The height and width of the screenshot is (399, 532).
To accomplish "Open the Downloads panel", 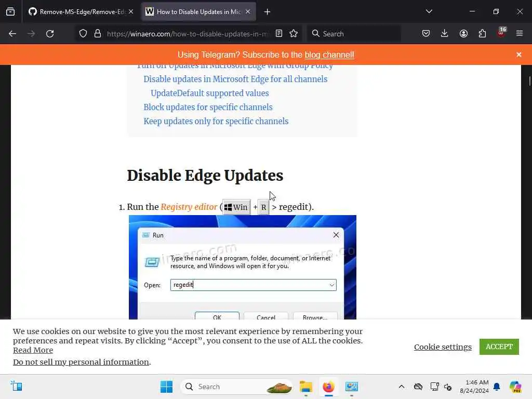I will click(445, 34).
